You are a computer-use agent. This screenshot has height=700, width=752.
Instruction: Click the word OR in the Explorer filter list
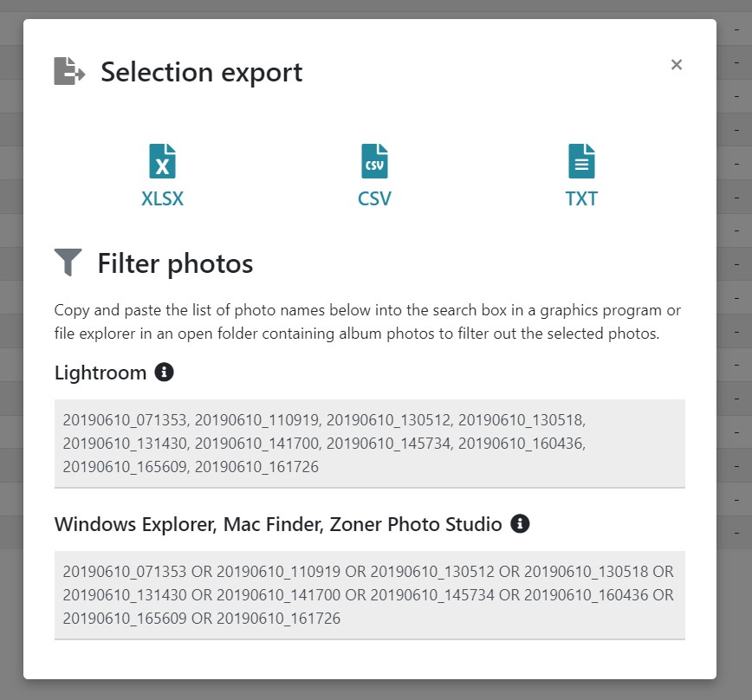pyautogui.click(x=204, y=572)
